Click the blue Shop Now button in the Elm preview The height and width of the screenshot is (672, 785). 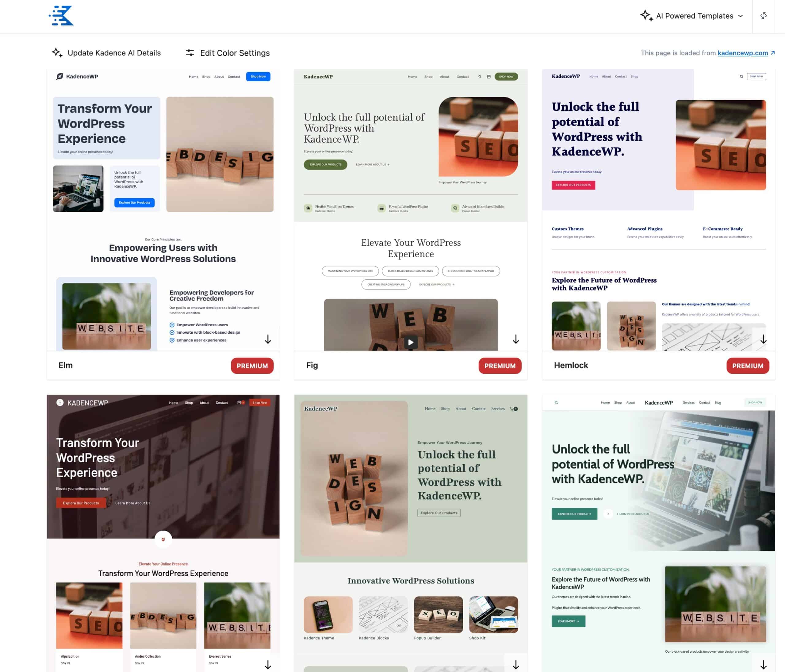coord(258,77)
